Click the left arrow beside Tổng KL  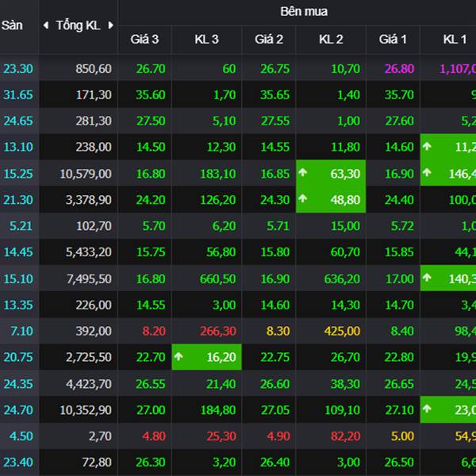(45, 25)
